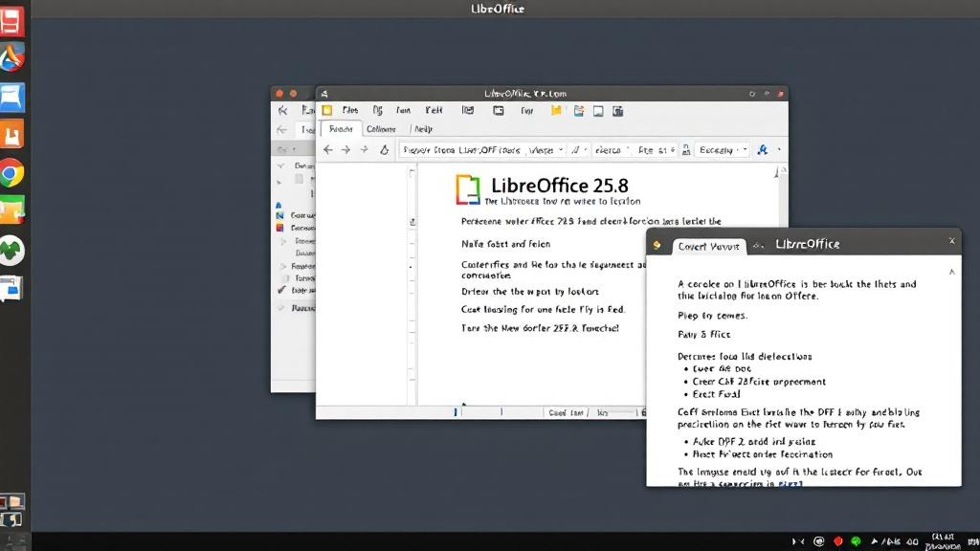Click the window-frame icon before the For menu

point(498,111)
